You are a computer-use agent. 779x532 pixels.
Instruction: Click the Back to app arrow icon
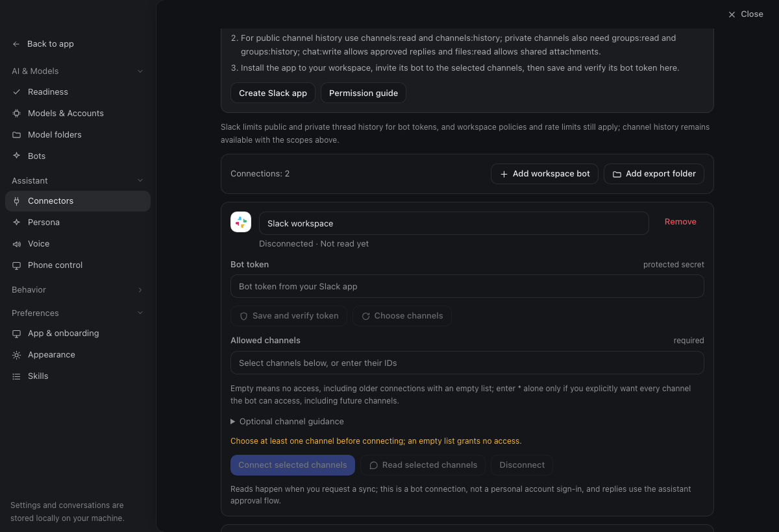point(16,44)
